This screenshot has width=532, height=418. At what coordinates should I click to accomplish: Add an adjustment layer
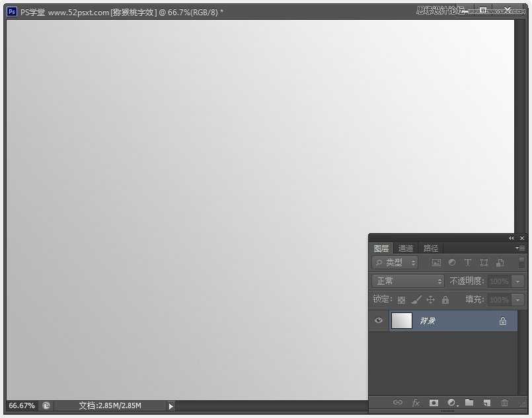(451, 403)
